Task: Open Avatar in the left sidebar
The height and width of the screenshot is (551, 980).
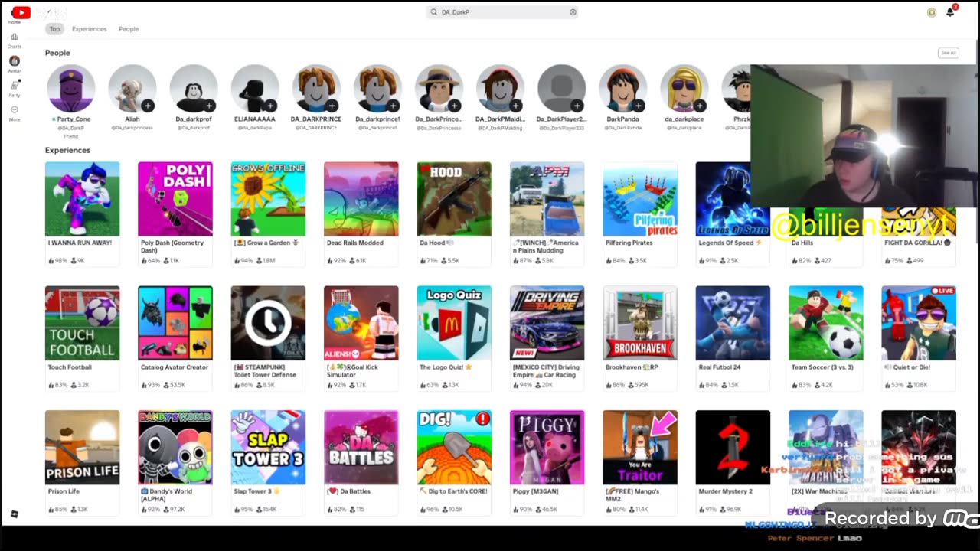Action: point(15,64)
